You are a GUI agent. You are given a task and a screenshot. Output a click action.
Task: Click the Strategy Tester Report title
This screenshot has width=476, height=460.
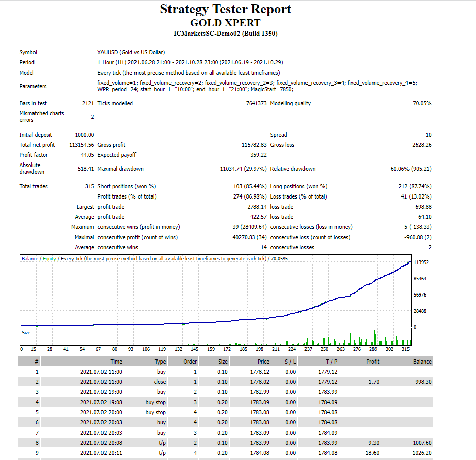225,9
